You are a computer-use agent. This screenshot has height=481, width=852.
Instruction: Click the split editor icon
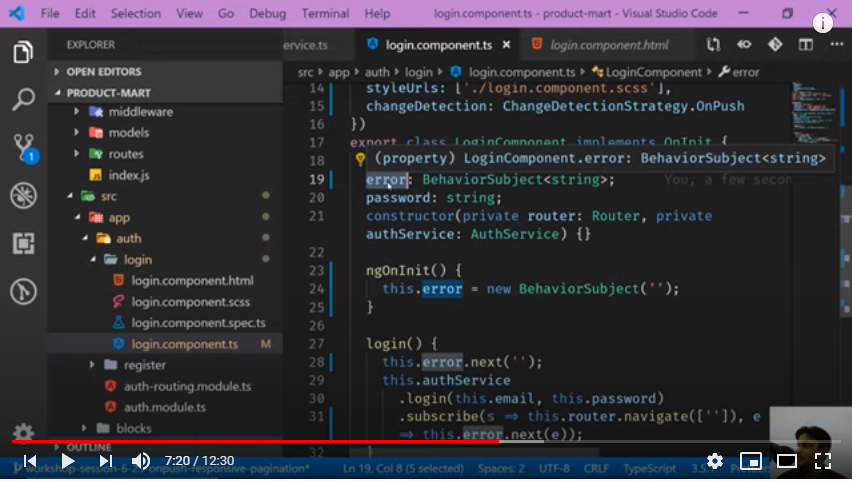805,45
